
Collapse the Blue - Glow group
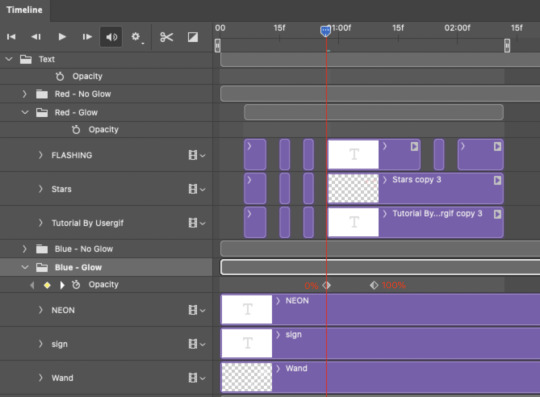pos(25,267)
